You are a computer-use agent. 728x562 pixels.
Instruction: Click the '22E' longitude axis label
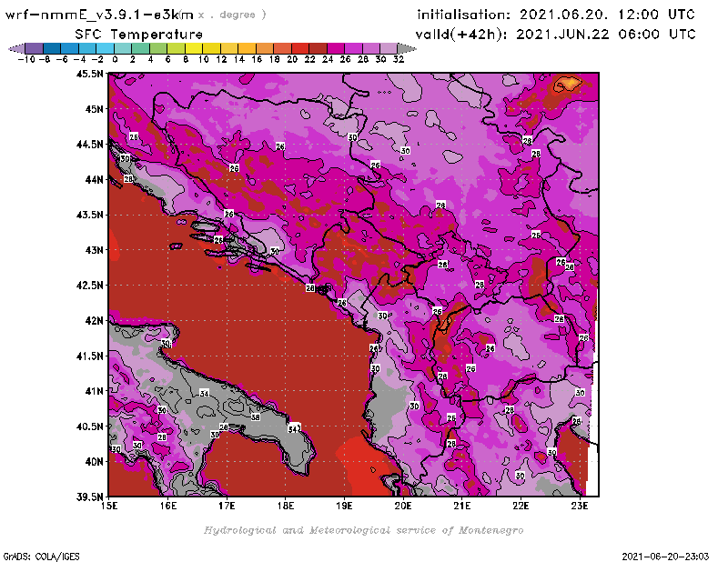pyautogui.click(x=521, y=506)
